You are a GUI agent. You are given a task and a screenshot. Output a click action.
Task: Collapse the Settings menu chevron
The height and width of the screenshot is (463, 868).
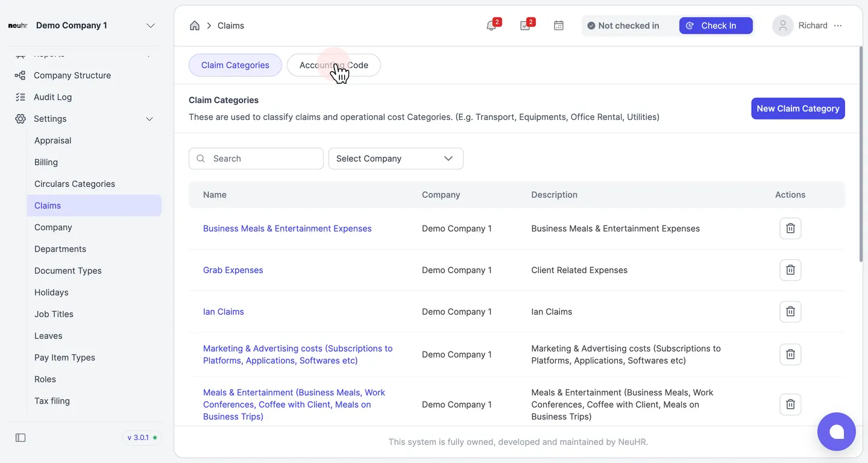pyautogui.click(x=149, y=119)
